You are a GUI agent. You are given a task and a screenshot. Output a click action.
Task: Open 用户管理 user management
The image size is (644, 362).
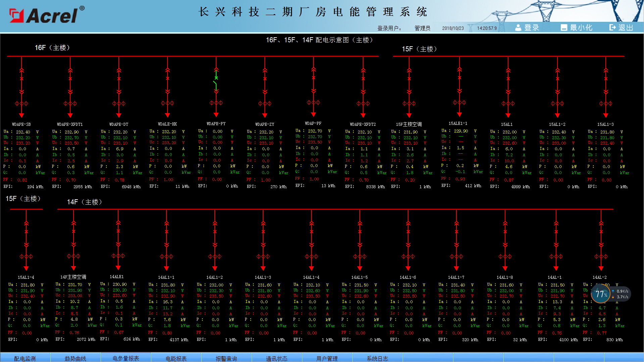tap(327, 358)
